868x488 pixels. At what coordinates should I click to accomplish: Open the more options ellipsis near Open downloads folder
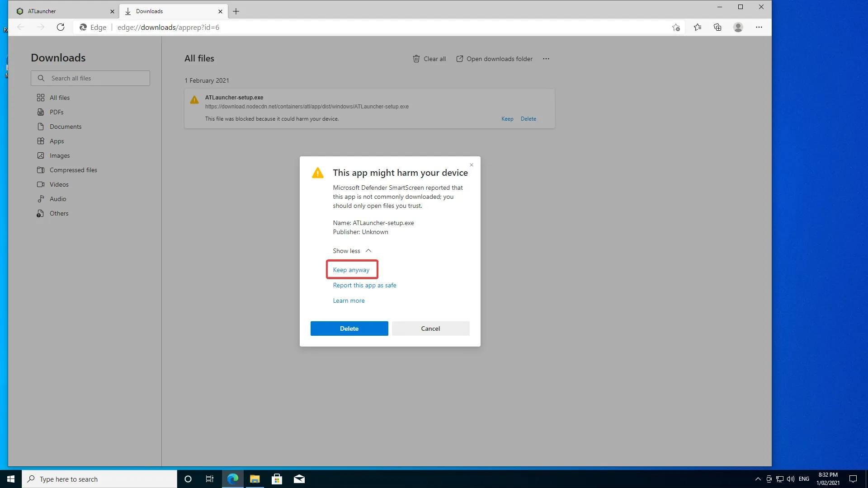(546, 59)
